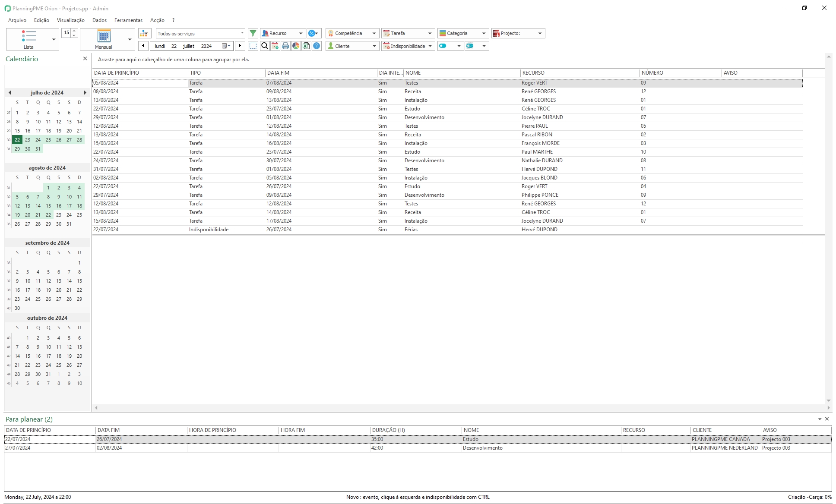
Task: Select the Férias Indisponibilidade row
Action: [x=447, y=230]
